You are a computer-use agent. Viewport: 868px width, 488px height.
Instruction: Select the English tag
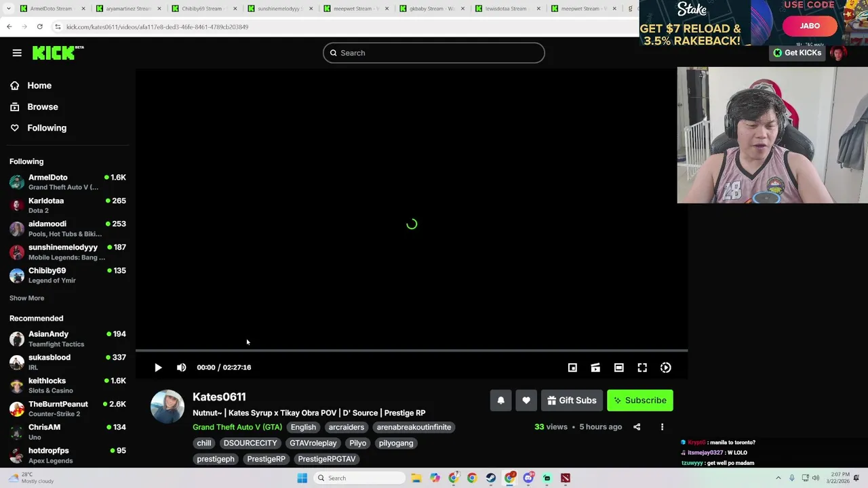click(x=303, y=427)
